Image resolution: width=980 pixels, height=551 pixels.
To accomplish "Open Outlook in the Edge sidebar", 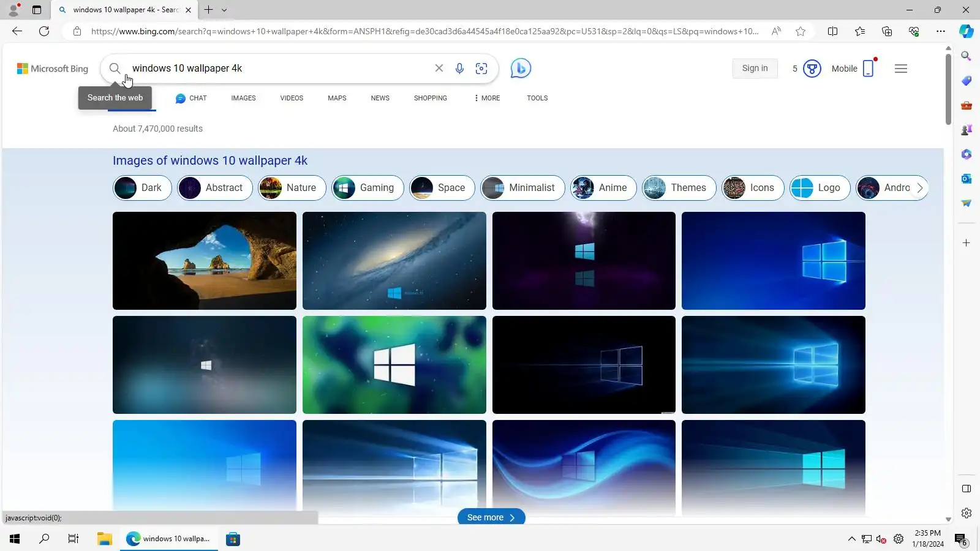I will [x=967, y=179].
